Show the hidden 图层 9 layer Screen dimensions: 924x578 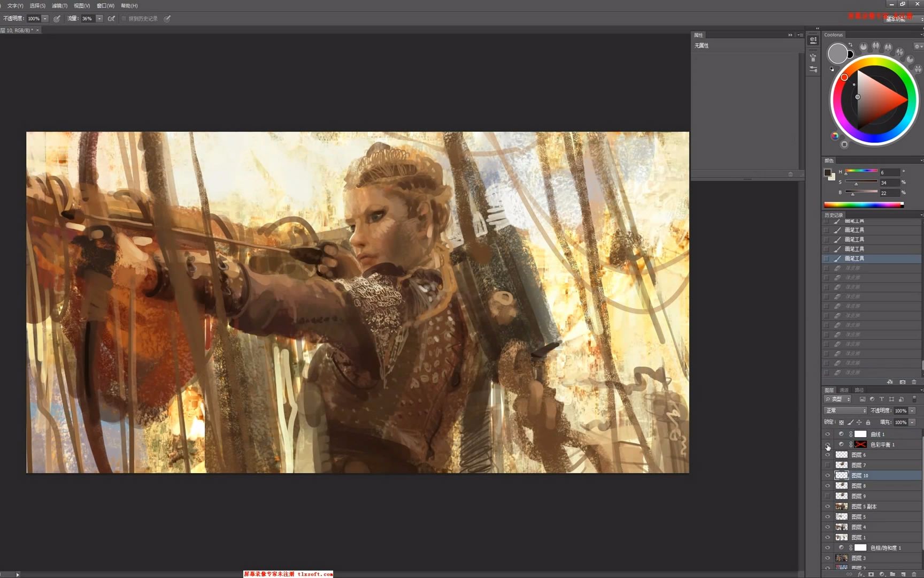(x=827, y=496)
